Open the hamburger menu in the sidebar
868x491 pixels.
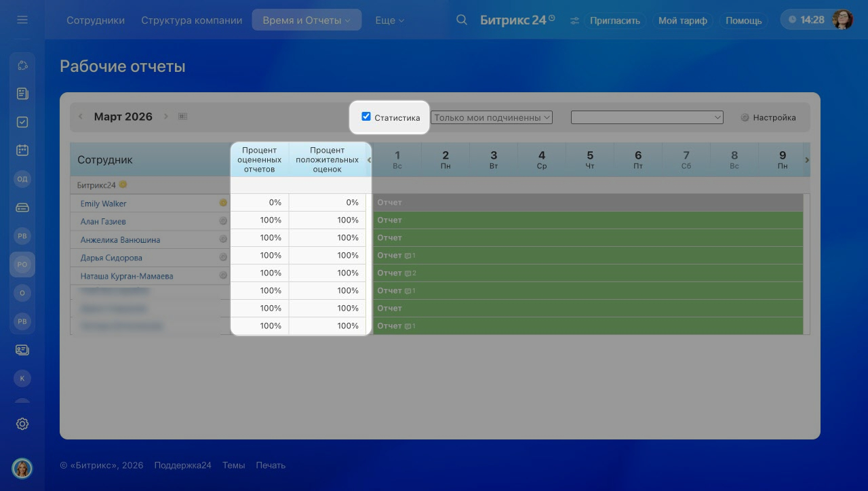(22, 20)
